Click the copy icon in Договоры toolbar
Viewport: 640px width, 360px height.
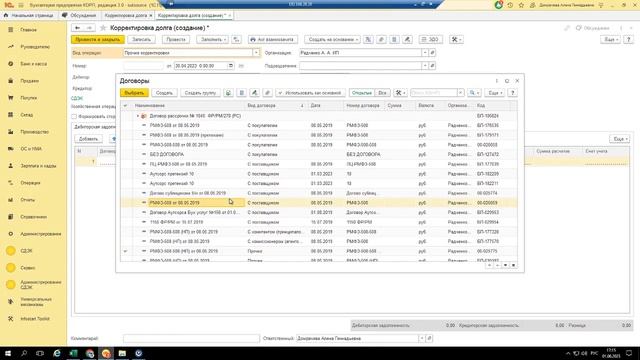pyautogui.click(x=229, y=93)
